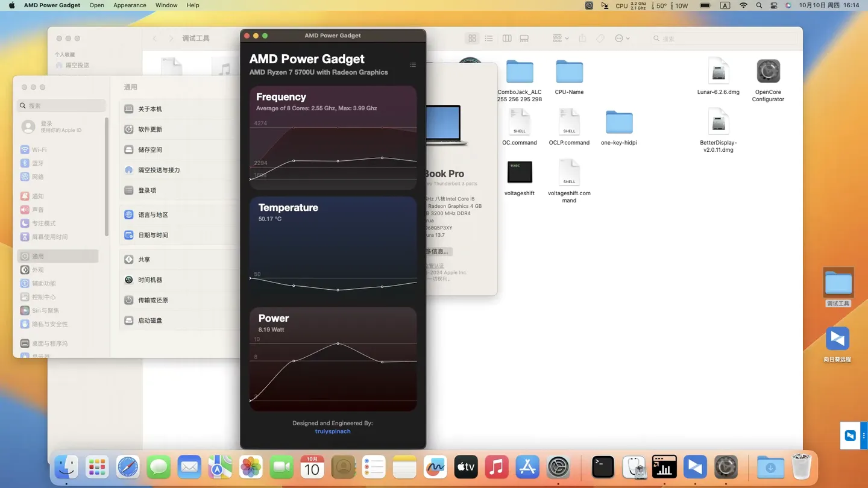Select the Finder gallery view icon
The height and width of the screenshot is (488, 868).
(524, 39)
